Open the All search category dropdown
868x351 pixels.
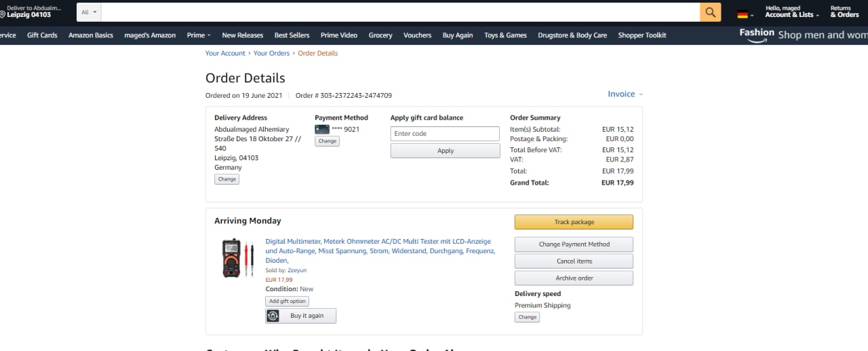(89, 12)
